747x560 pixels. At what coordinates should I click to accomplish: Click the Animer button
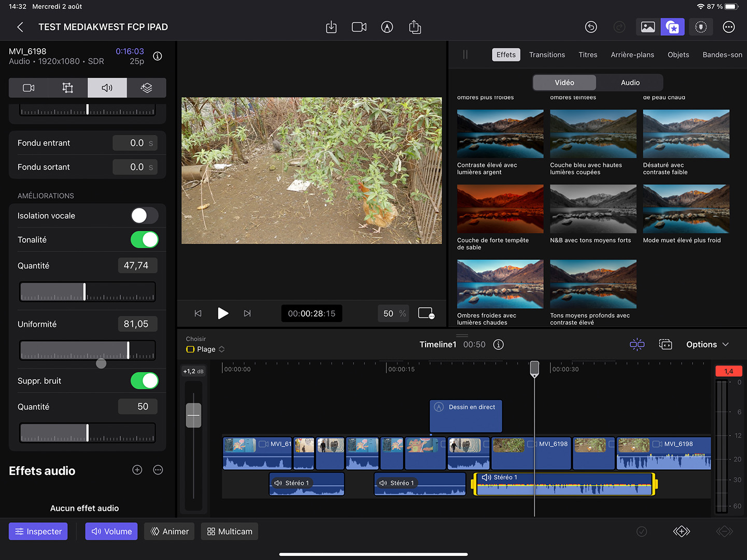click(170, 531)
